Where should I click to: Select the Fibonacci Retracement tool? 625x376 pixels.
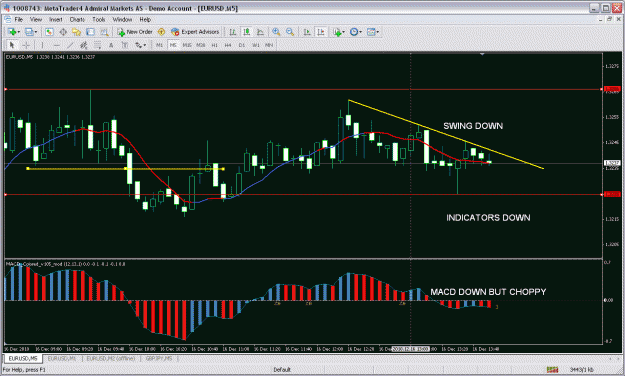[97, 45]
